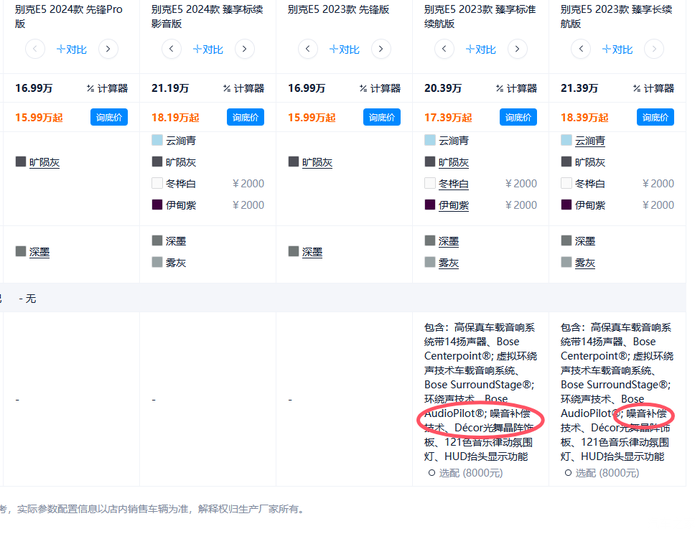This screenshot has height=534, width=700.
Task: Click 询底价 for the 18.19万起 model
Action: 245,117
